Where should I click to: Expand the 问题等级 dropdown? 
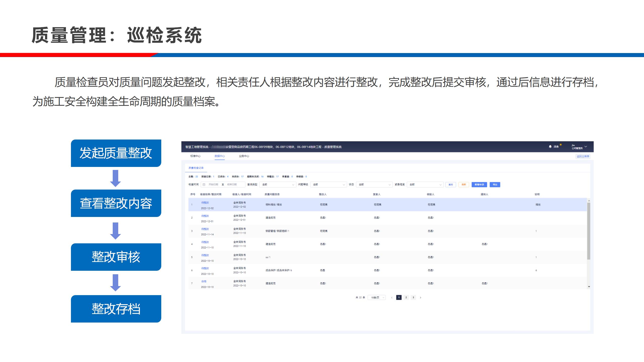(x=329, y=185)
